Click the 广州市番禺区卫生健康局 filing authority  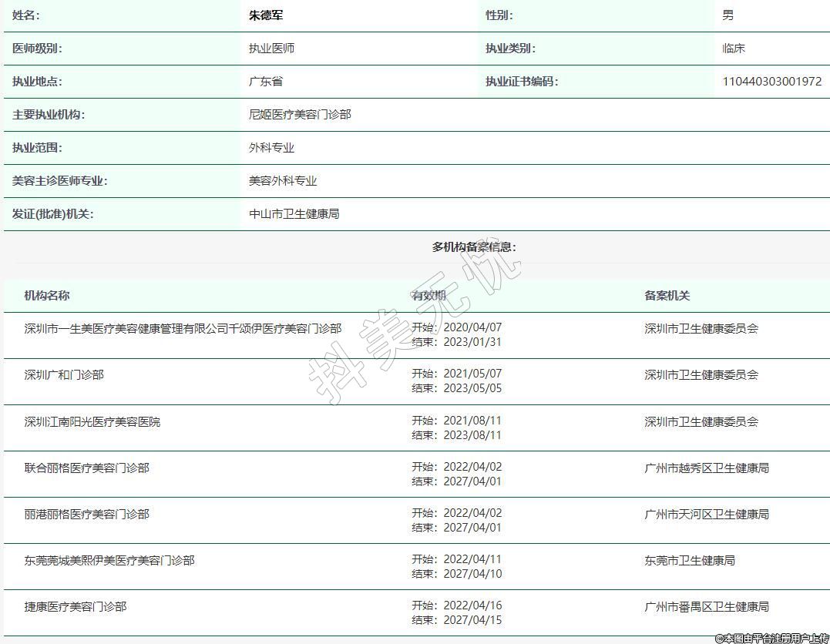(x=707, y=607)
